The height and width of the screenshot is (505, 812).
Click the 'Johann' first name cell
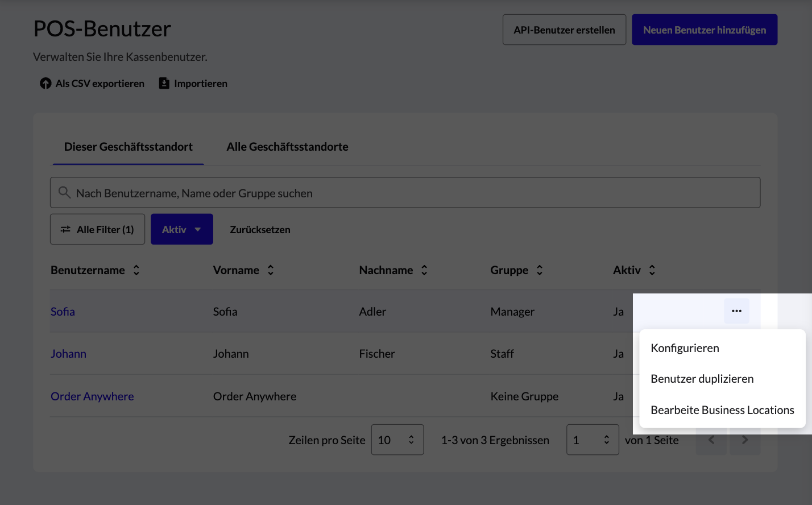coord(231,354)
